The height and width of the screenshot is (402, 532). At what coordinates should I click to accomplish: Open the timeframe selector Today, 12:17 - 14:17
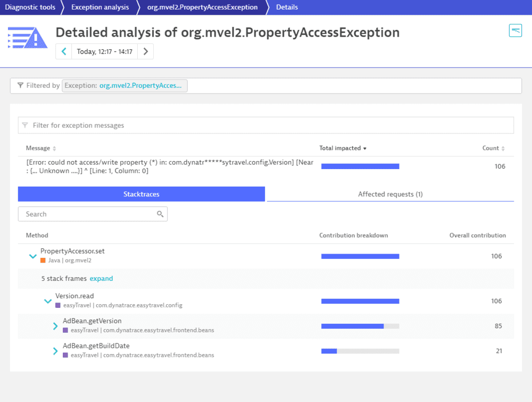104,52
